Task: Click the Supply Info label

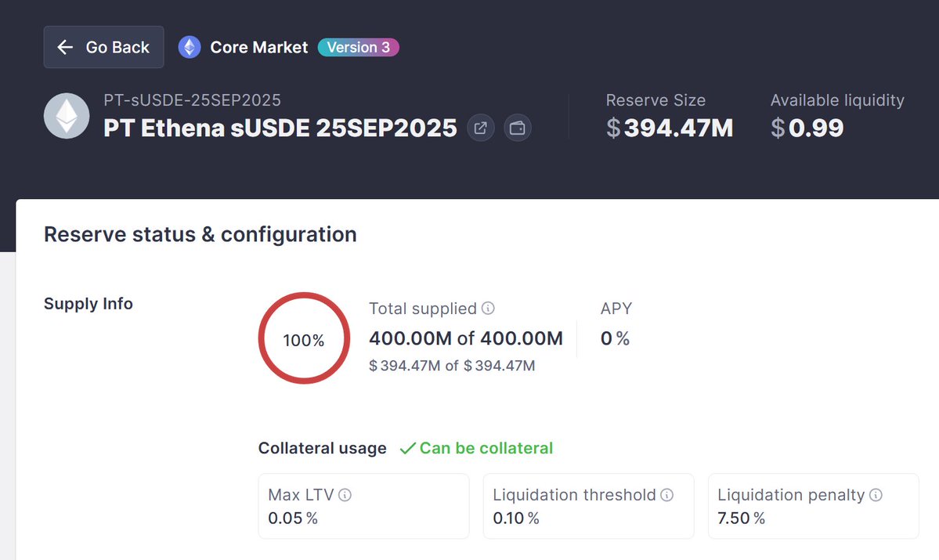Action: [88, 304]
